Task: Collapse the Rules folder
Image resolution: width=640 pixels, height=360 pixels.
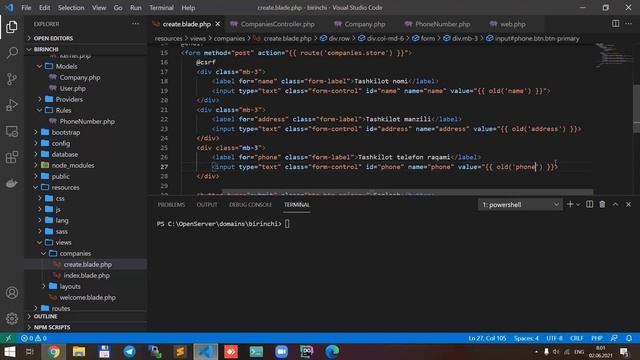Action: pyautogui.click(x=63, y=110)
